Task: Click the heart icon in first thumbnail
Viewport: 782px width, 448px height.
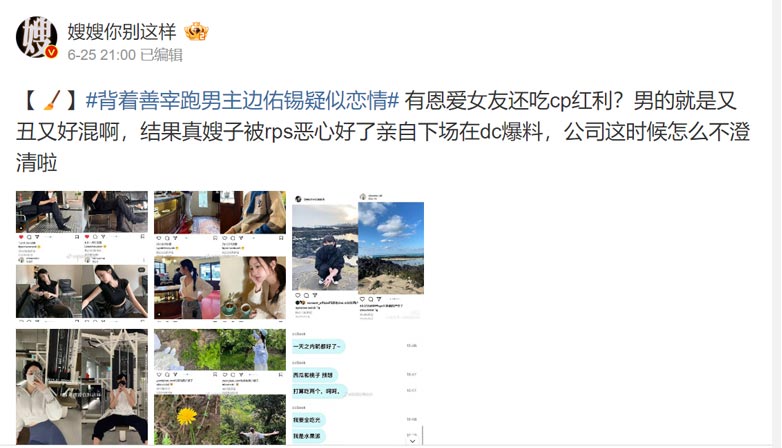Action: [x=21, y=237]
